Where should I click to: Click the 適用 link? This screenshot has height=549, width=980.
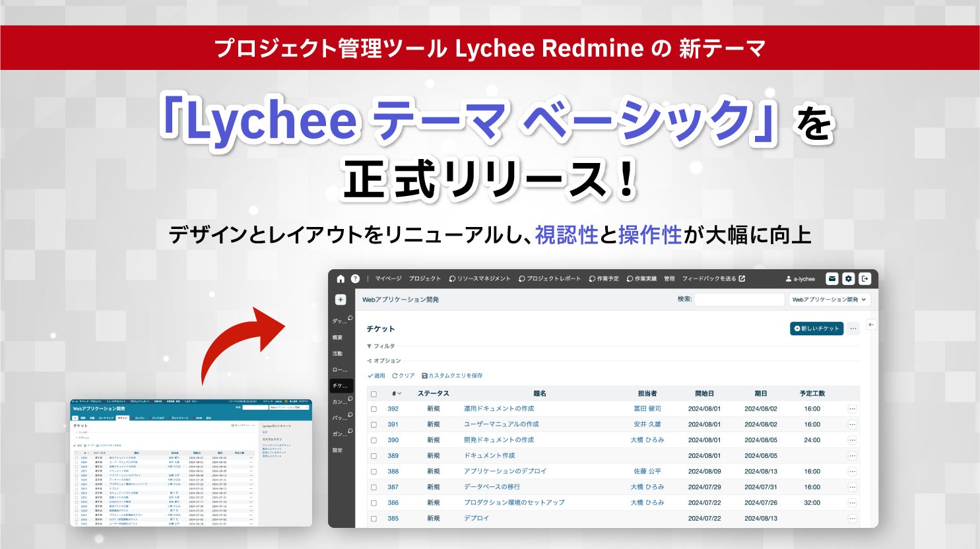[376, 375]
